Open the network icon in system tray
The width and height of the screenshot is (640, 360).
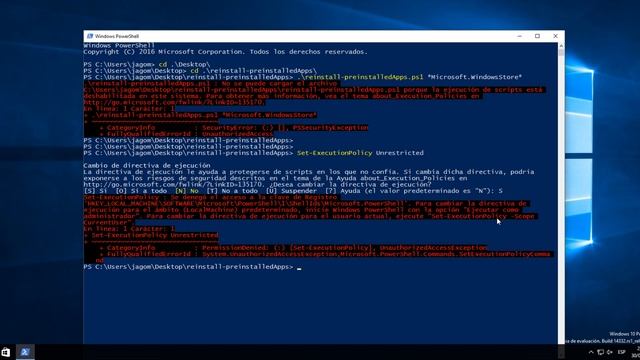(x=600, y=352)
